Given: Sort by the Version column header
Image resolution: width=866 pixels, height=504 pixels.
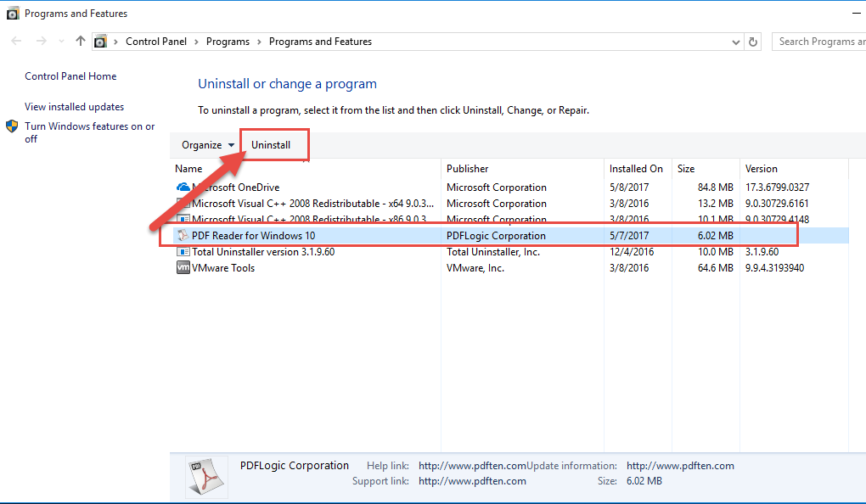Looking at the screenshot, I should [x=761, y=168].
